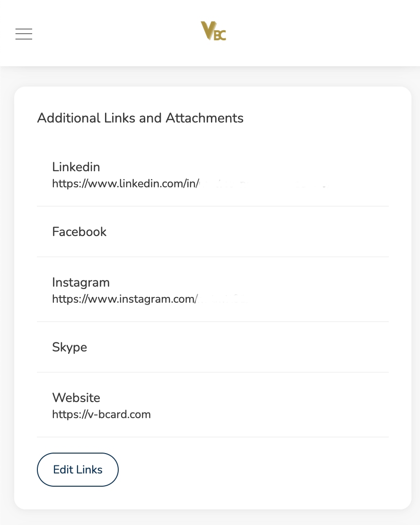
Task: Click the empty header right of the logo
Action: point(322,33)
